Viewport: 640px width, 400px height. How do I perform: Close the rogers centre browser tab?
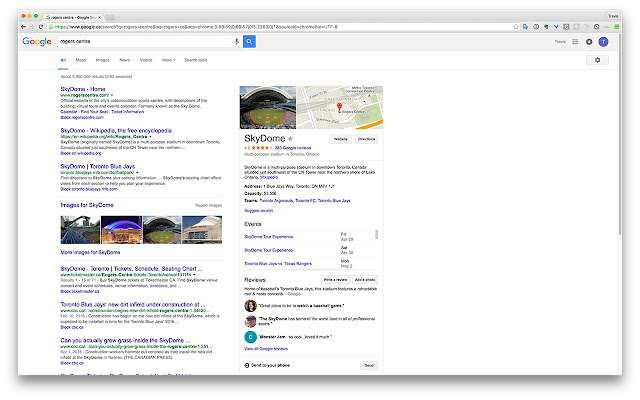(99, 17)
